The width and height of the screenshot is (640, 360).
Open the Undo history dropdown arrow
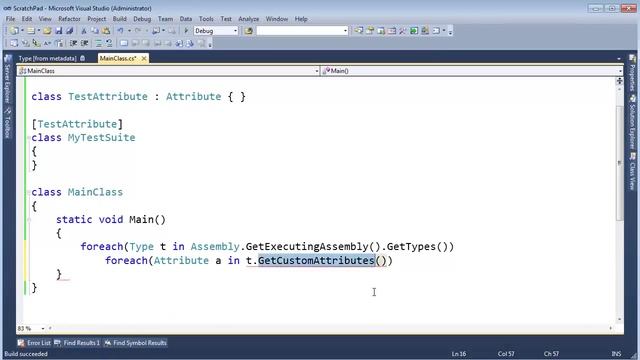tap(129, 31)
